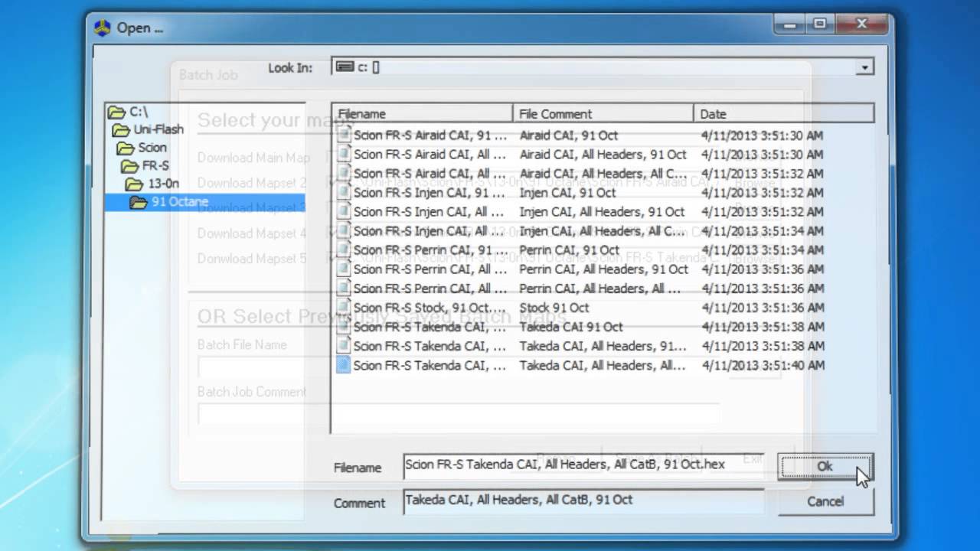Click the Scion folder icon in tree
980x551 pixels.
[x=126, y=148]
